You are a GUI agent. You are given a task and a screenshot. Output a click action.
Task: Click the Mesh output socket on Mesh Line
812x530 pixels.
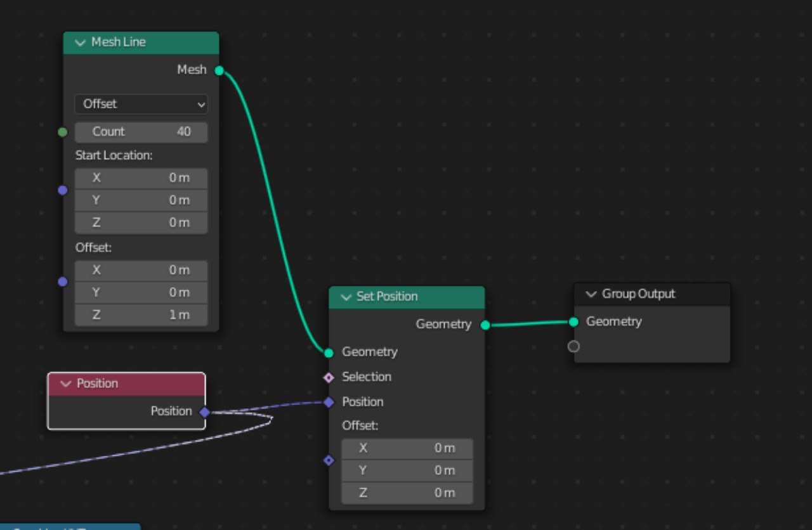pyautogui.click(x=219, y=70)
